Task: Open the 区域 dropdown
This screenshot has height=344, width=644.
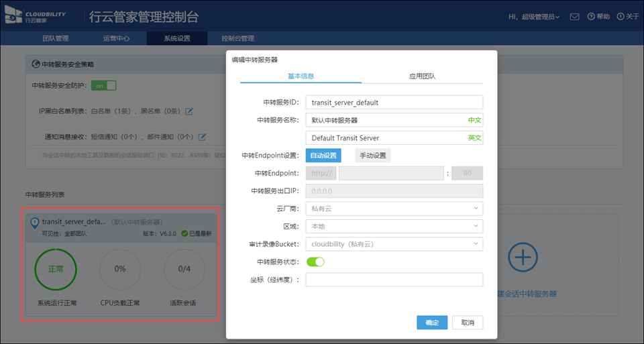Action: 394,227
